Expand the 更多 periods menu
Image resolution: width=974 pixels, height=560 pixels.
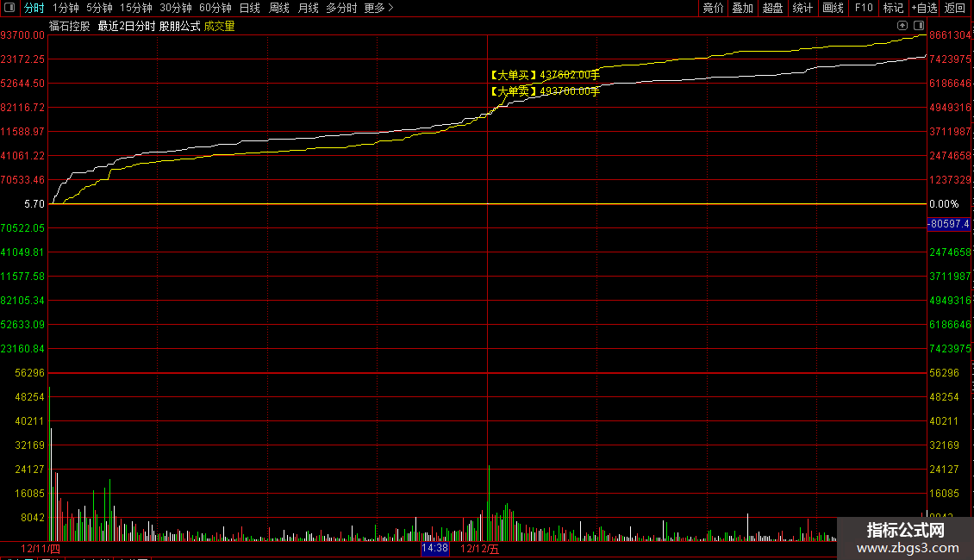pyautogui.click(x=379, y=8)
